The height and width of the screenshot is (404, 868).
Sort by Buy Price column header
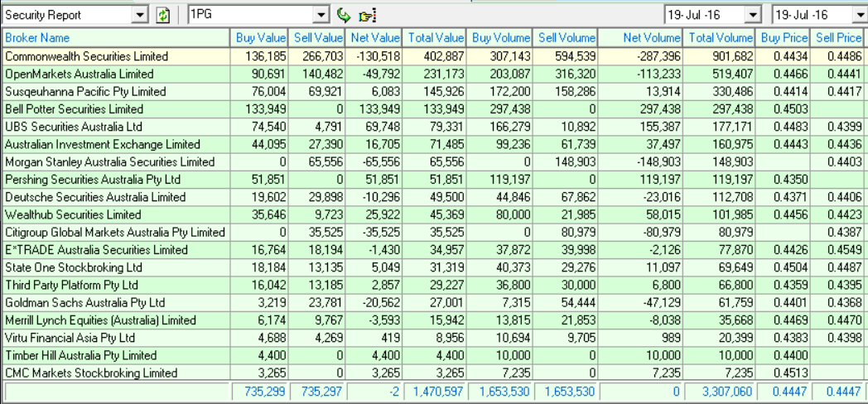point(783,37)
